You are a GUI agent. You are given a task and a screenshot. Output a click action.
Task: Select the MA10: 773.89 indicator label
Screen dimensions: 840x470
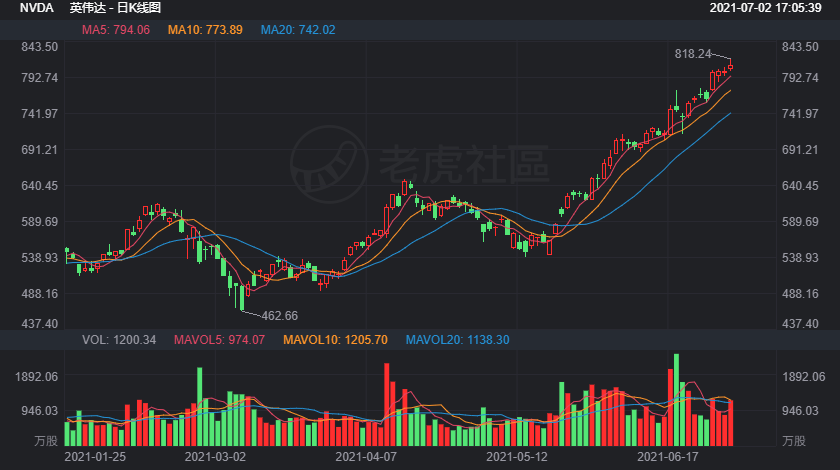205,30
